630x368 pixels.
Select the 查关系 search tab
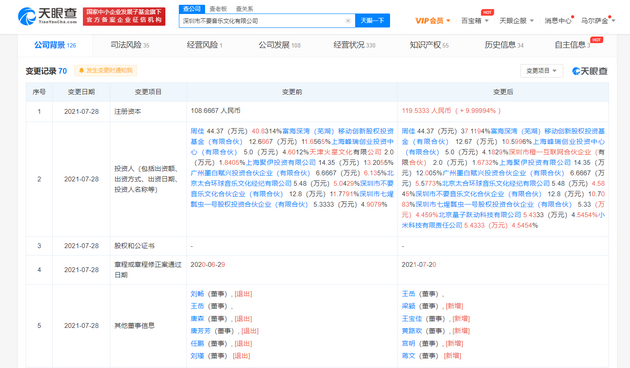coord(244,9)
